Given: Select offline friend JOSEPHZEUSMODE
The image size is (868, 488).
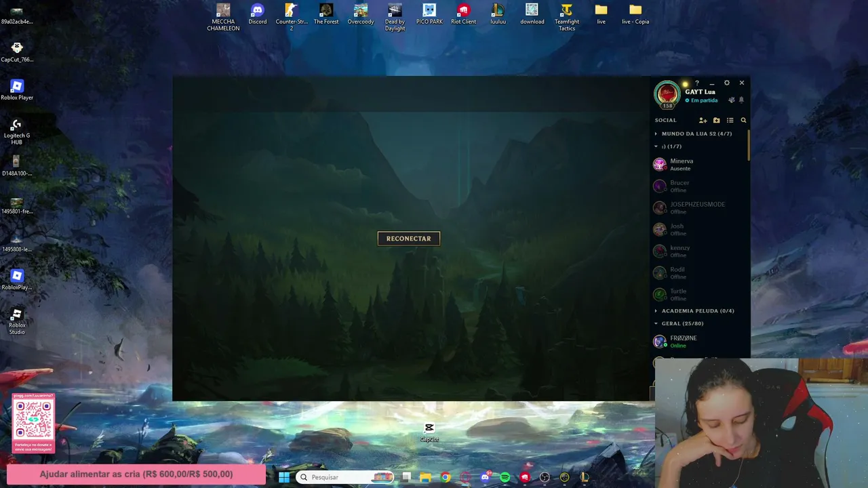Looking at the screenshot, I should tap(701, 208).
